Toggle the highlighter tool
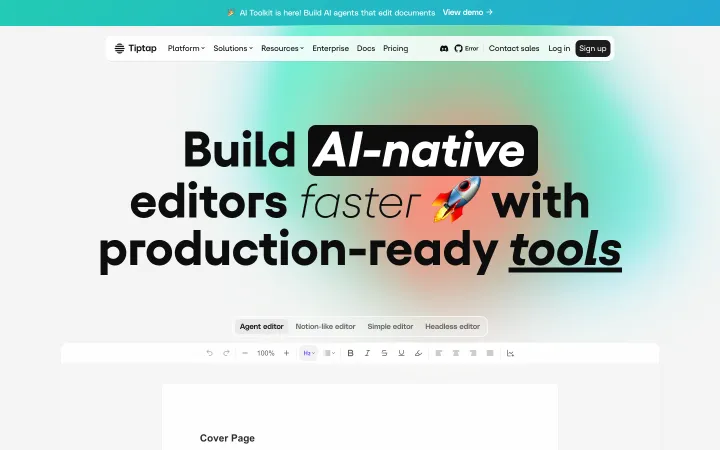This screenshot has height=450, width=720. [x=418, y=353]
